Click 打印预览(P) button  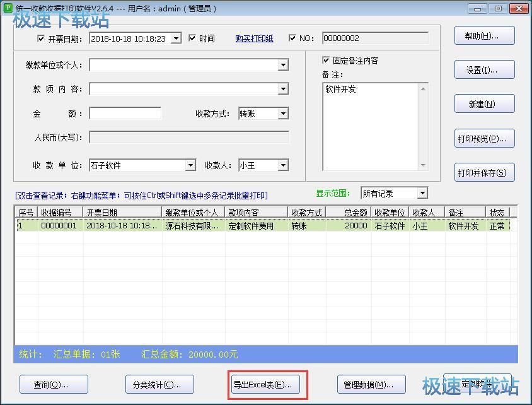(484, 139)
